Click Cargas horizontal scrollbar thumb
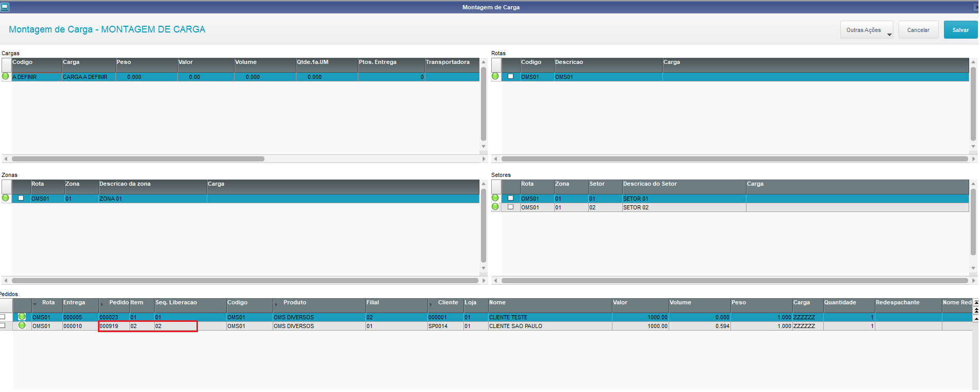 [x=138, y=159]
